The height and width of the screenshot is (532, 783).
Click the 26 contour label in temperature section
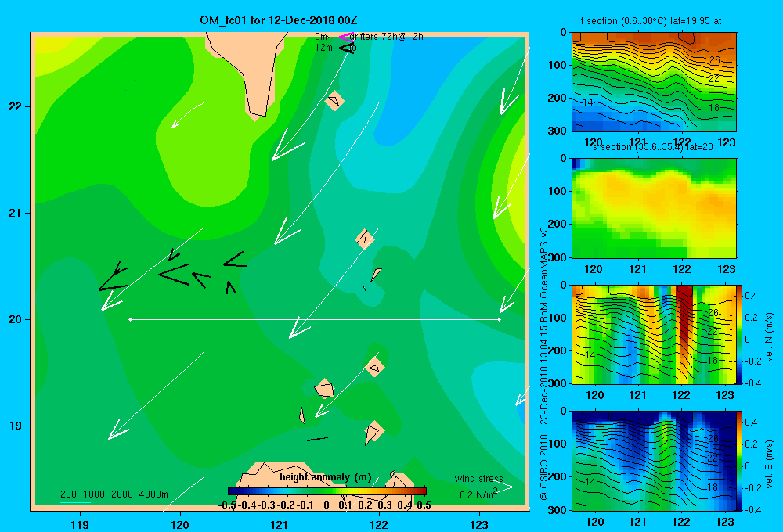715,60
